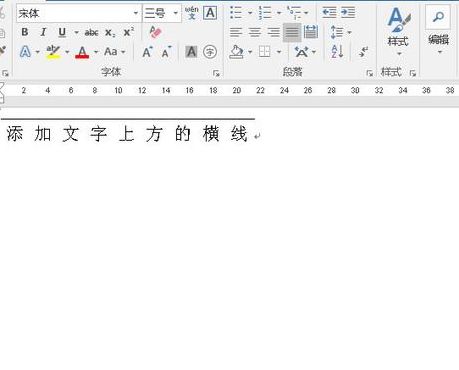The height and width of the screenshot is (370, 459).
Task: Click the character border A icon
Action: tap(210, 13)
